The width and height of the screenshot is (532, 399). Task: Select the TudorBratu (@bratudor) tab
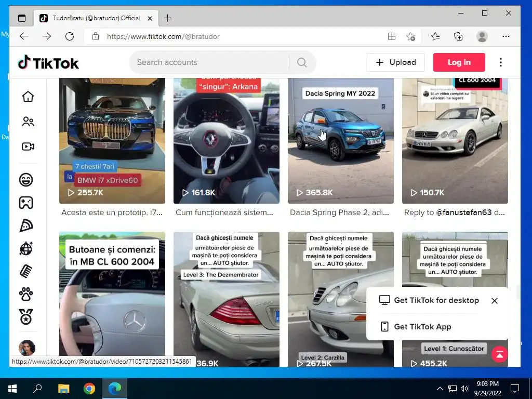(96, 18)
